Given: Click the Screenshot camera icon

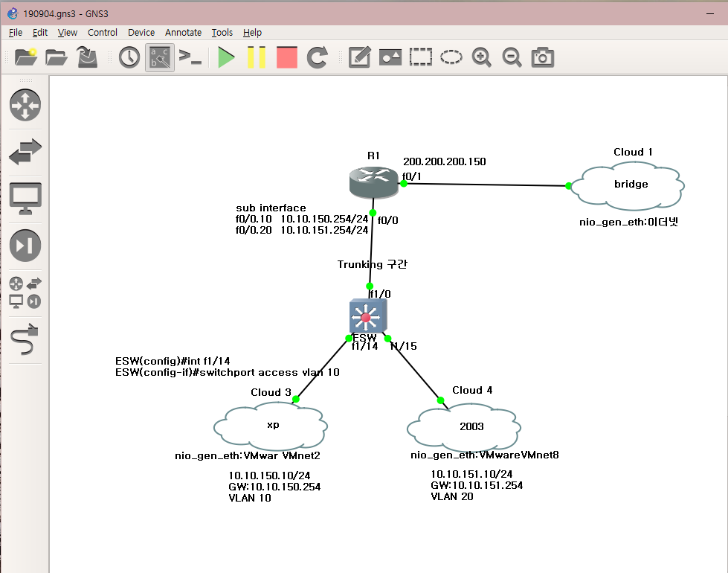Looking at the screenshot, I should [x=543, y=57].
